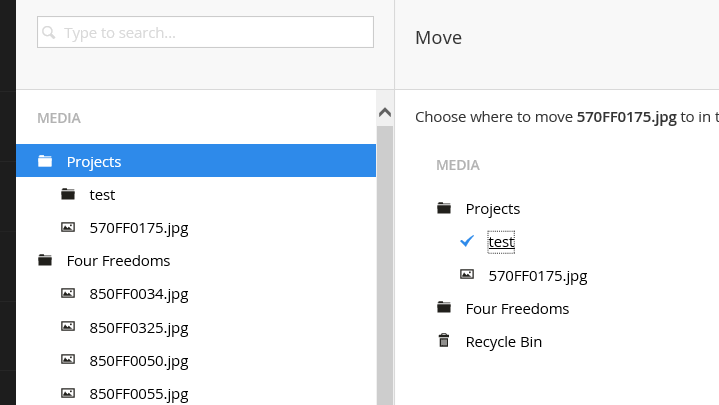The height and width of the screenshot is (405, 719).
Task: Click the MEDIA heading in left panel
Action: pos(59,118)
